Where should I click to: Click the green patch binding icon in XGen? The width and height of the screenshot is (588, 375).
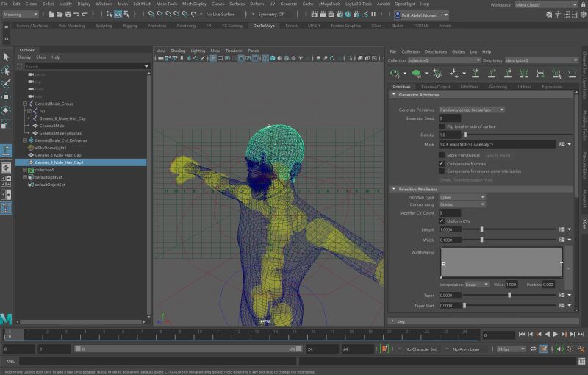pyautogui.click(x=416, y=73)
